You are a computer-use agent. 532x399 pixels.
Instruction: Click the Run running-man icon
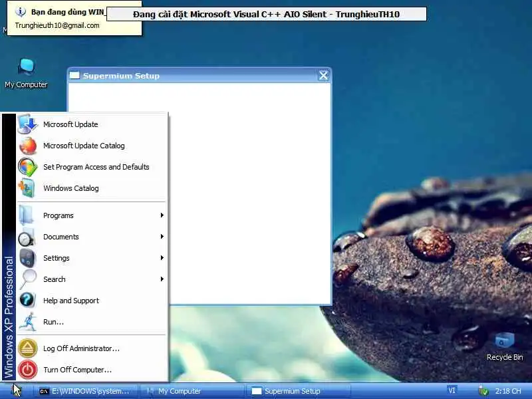(x=27, y=322)
